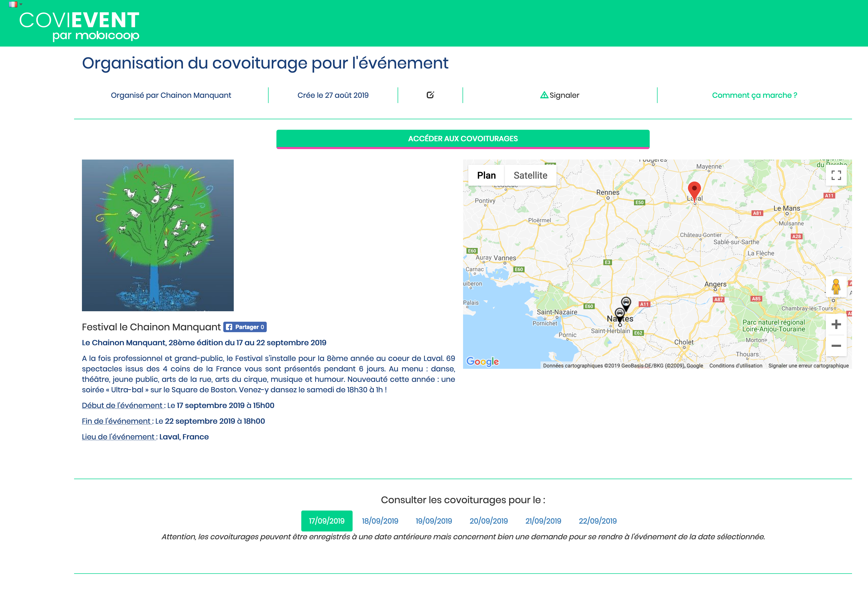The width and height of the screenshot is (868, 589).
Task: Zoom in on the map
Action: pyautogui.click(x=836, y=324)
